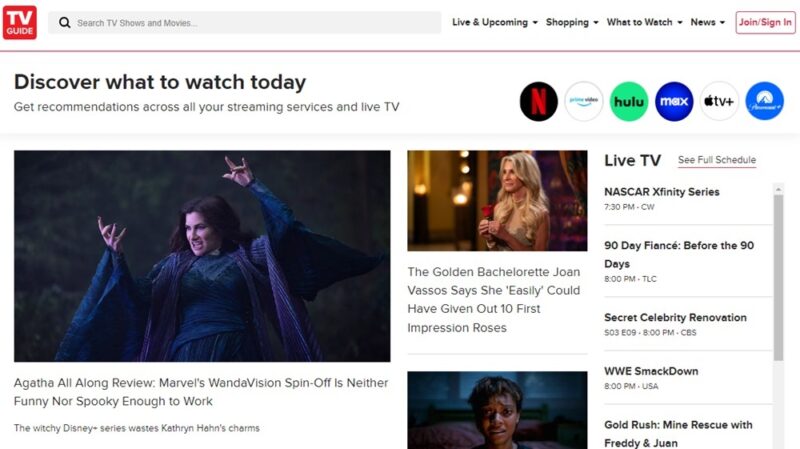This screenshot has height=449, width=800.
Task: Open the Netflix streaming icon
Action: click(538, 101)
